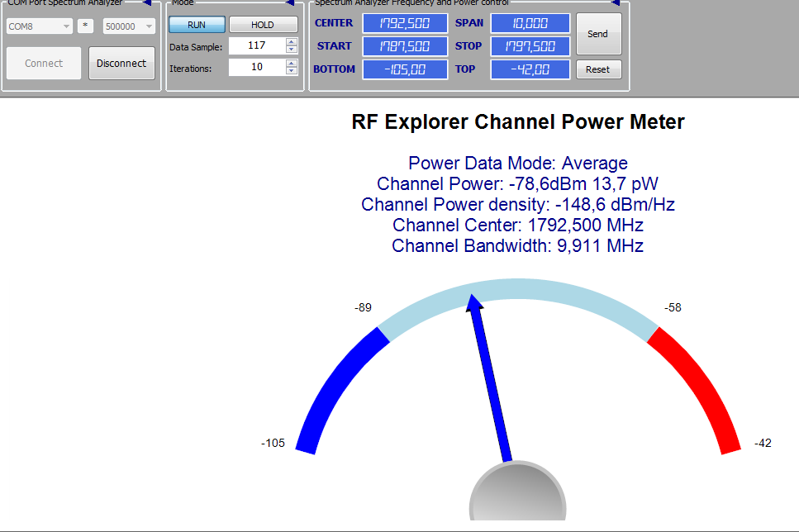Open the COM8 port dropdown
This screenshot has height=532, width=799.
(x=39, y=26)
